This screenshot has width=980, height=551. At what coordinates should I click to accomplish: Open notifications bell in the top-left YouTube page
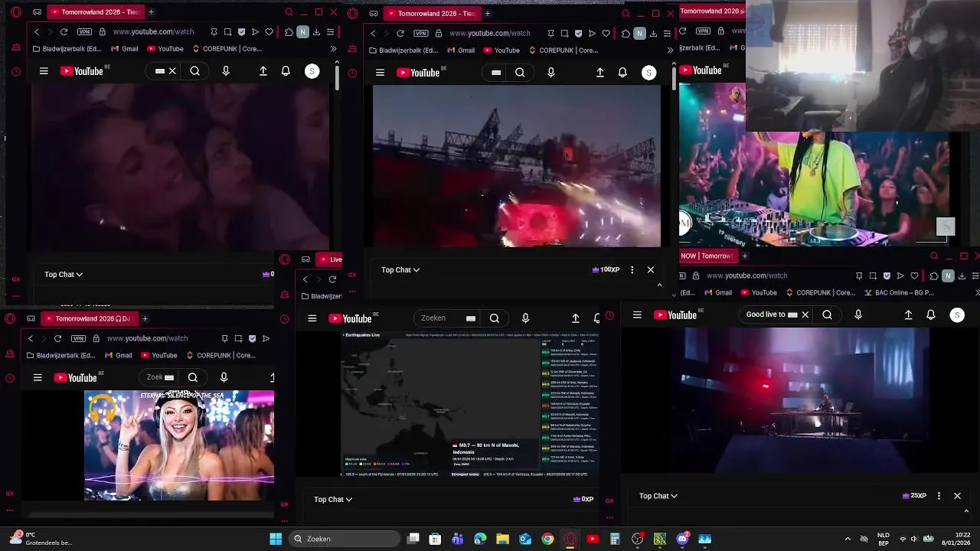click(286, 71)
